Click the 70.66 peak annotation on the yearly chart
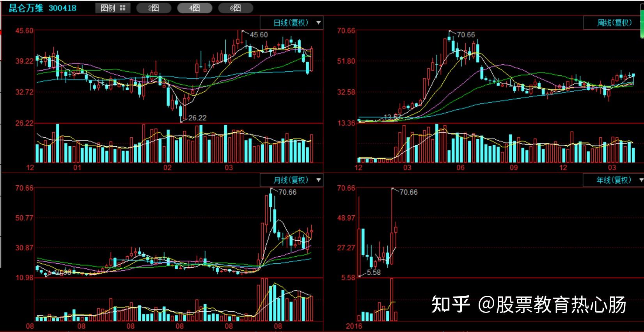The height and width of the screenshot is (332, 644). (x=408, y=192)
